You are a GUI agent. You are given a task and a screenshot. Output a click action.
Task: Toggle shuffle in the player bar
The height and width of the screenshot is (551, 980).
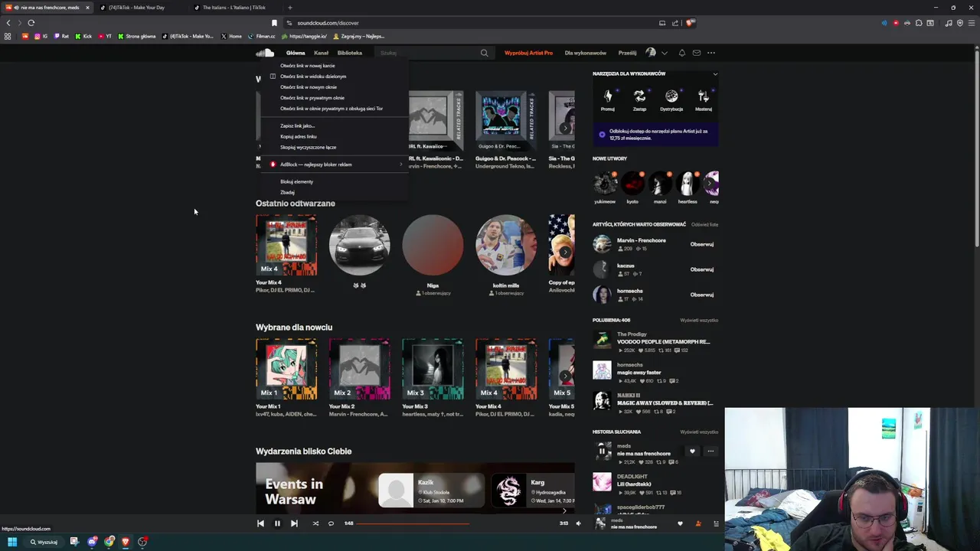(315, 523)
